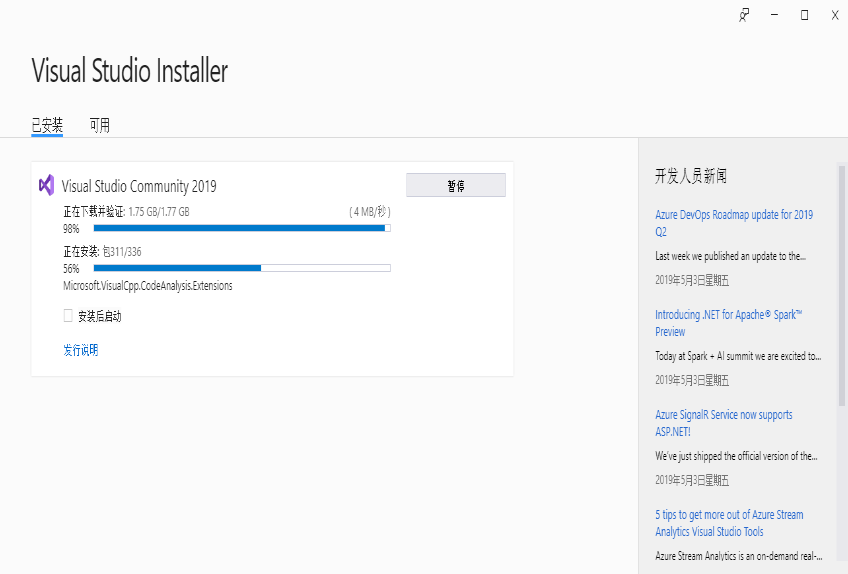
Task: Click the Visual Studio Community 2019 product title
Action: click(139, 186)
